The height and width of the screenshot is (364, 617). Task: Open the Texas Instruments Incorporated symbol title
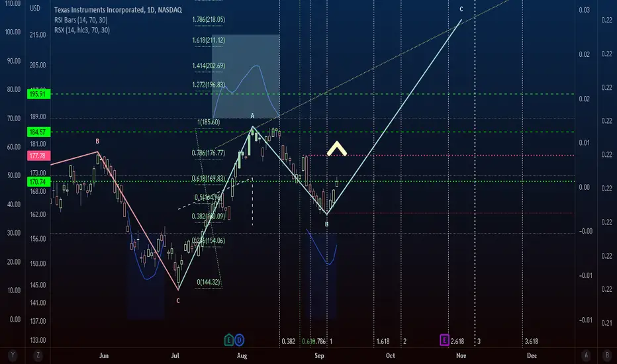coord(118,10)
